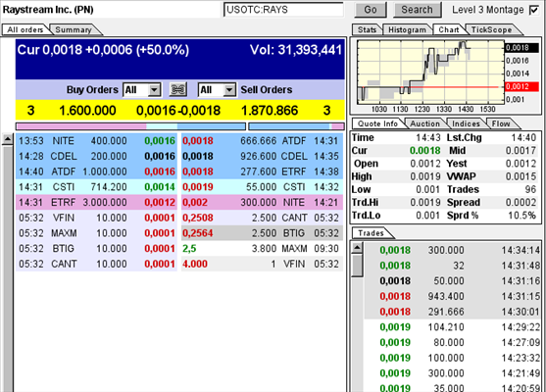Open the Auction tab
Viewport: 546px width, 392px height.
coord(424,123)
